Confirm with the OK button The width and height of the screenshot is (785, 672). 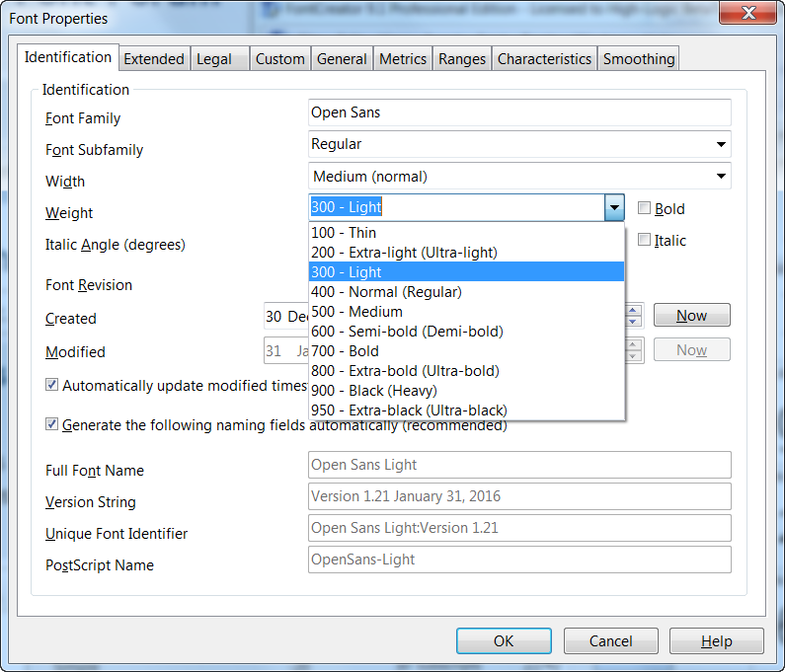(504, 641)
